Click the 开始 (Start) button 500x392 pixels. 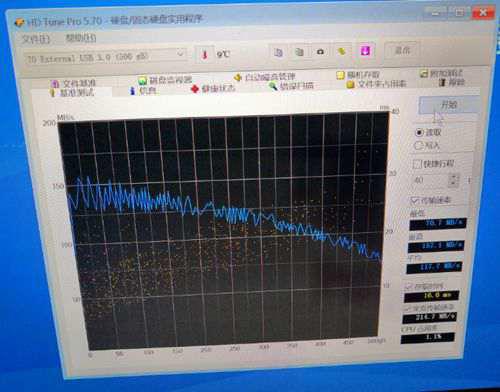[x=449, y=105]
